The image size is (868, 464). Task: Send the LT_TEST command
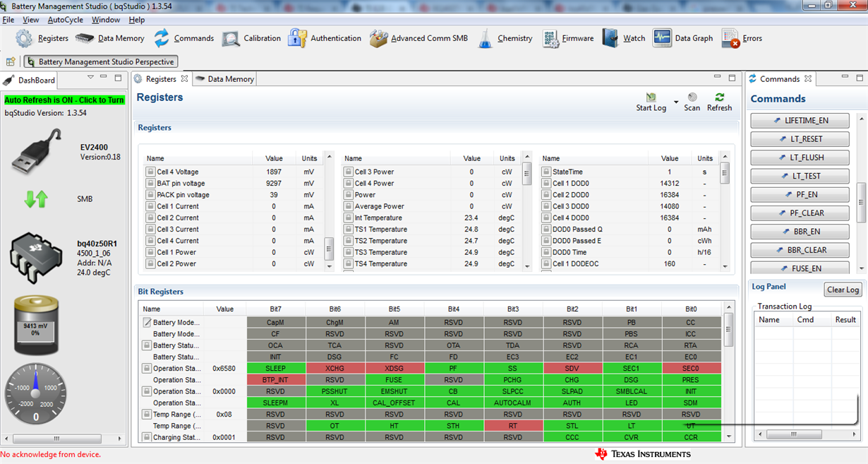pyautogui.click(x=800, y=176)
